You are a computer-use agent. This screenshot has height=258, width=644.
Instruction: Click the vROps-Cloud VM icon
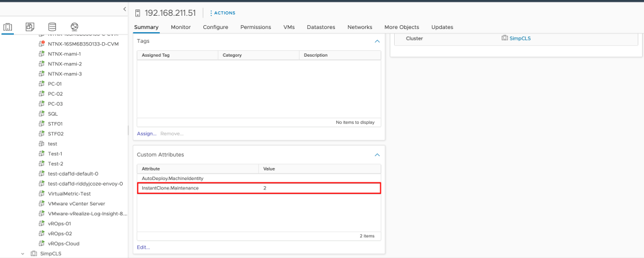click(x=42, y=244)
